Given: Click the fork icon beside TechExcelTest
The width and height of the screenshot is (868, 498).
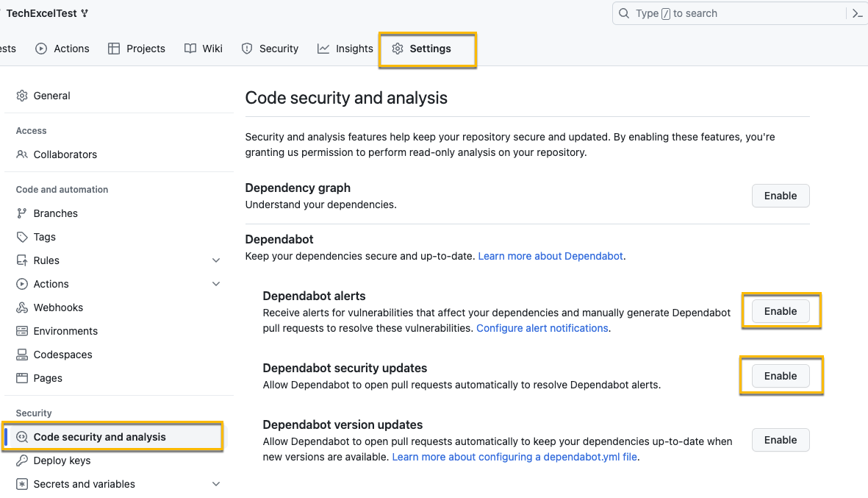Looking at the screenshot, I should 85,13.
